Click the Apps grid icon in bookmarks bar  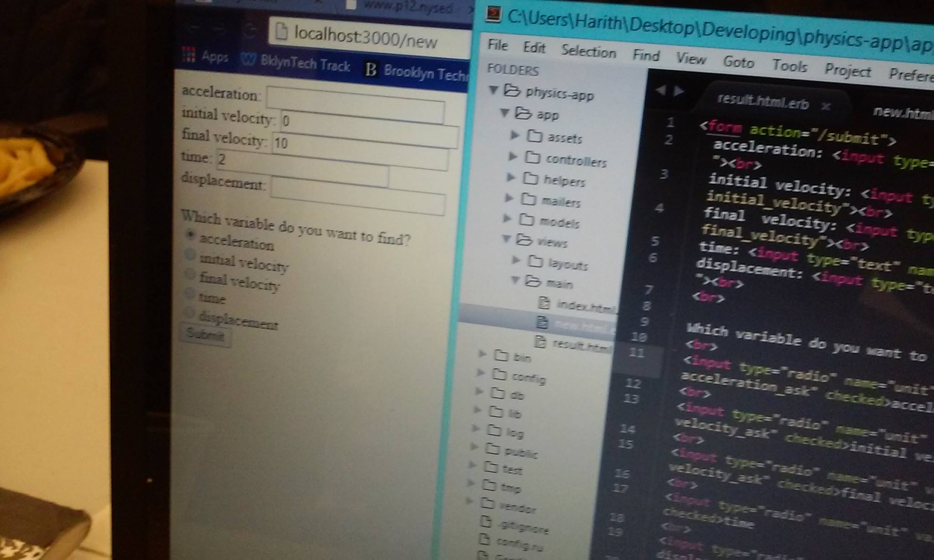(189, 54)
